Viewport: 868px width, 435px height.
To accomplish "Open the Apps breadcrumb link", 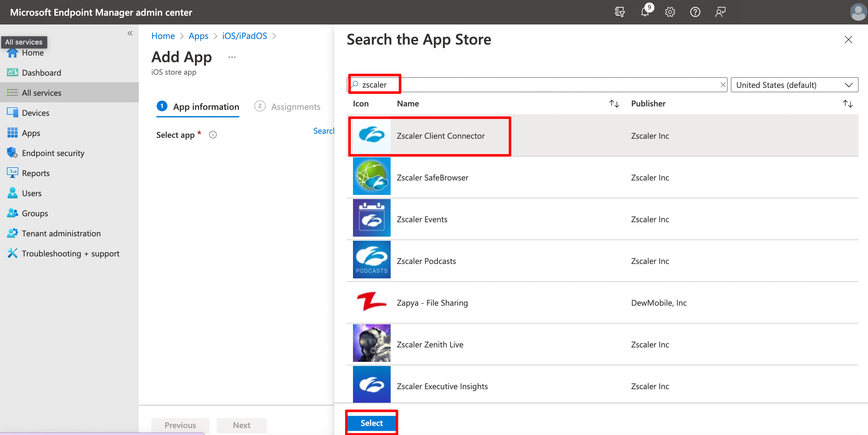I will tap(198, 36).
